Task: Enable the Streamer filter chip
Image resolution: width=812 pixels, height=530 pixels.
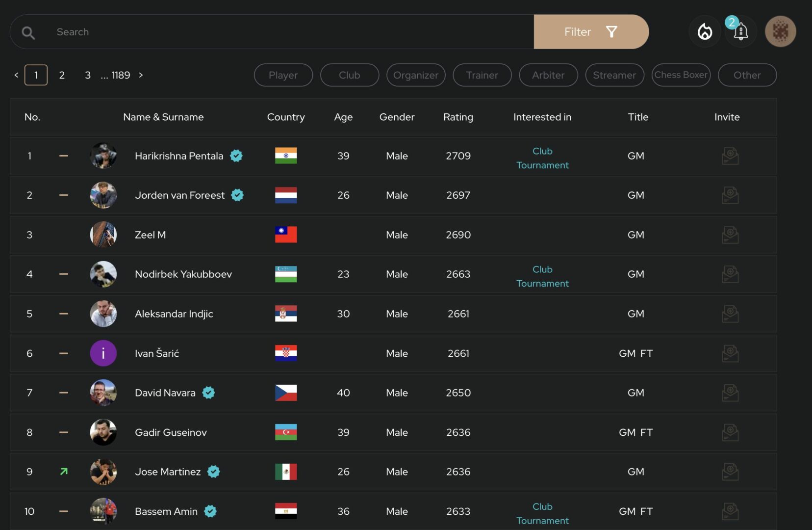Action: click(614, 75)
